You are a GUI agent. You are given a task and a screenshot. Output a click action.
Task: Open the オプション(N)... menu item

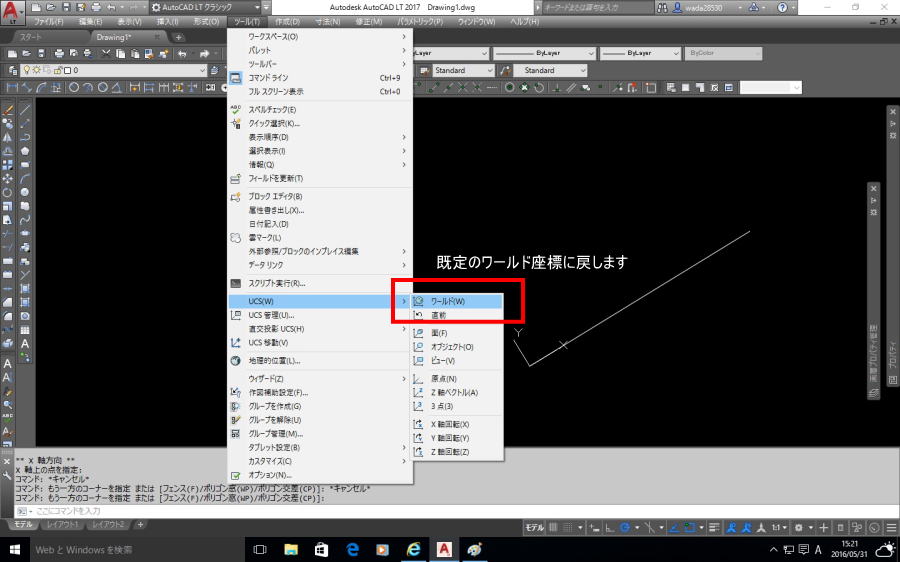coord(320,475)
